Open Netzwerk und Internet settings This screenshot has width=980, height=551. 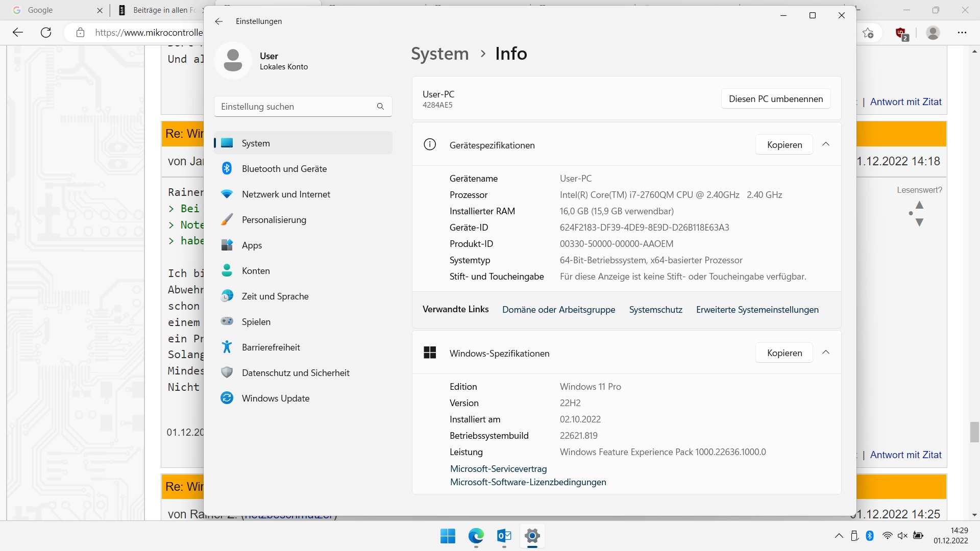click(x=286, y=194)
